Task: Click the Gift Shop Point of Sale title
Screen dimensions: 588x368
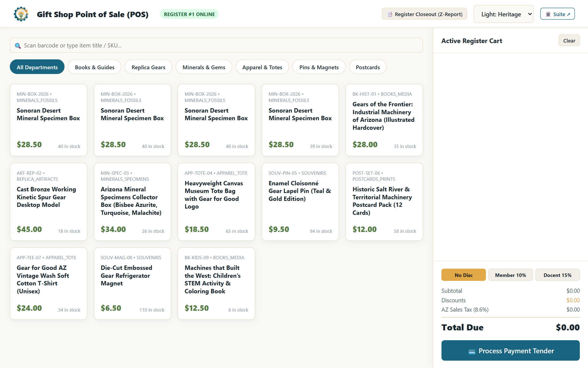Action: coord(93,14)
